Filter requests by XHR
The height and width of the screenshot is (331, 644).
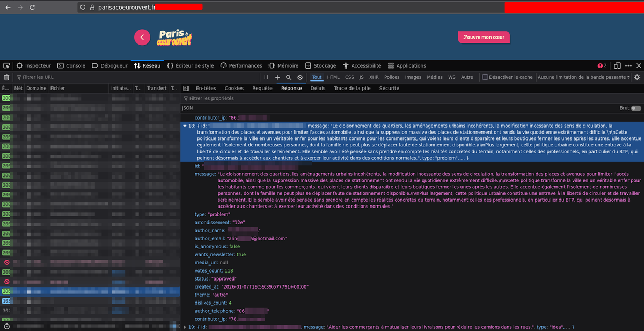[374, 77]
